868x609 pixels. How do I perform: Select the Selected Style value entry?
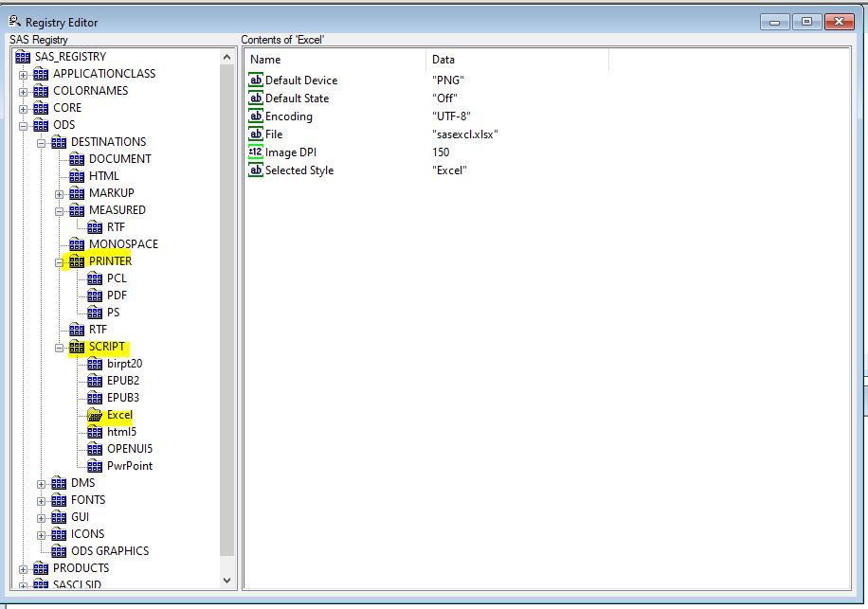pos(299,170)
